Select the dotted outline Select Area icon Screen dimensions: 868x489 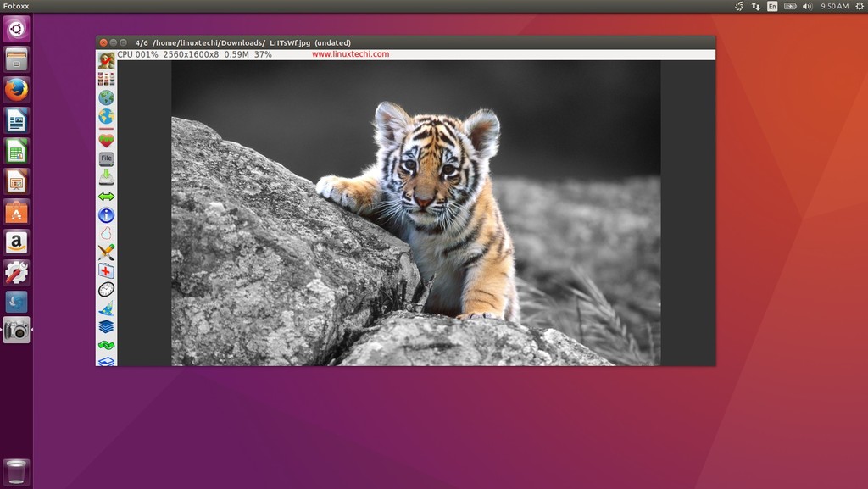click(x=106, y=233)
